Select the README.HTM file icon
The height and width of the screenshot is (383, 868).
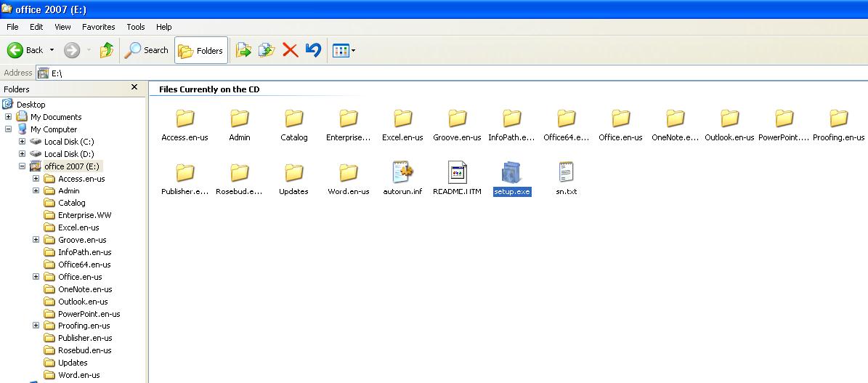click(x=458, y=172)
